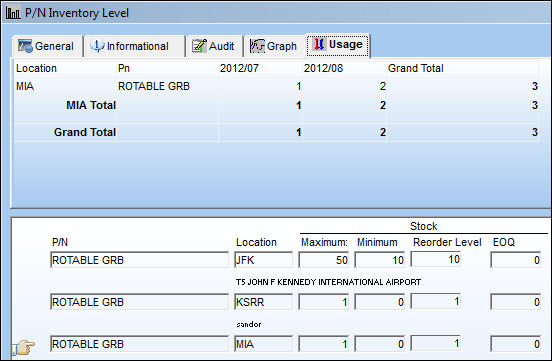
Task: Click the Pn column header
Action: click(124, 68)
